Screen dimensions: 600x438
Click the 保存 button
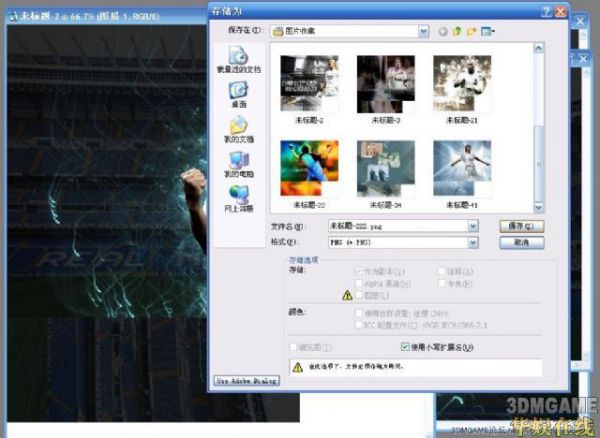coord(522,226)
